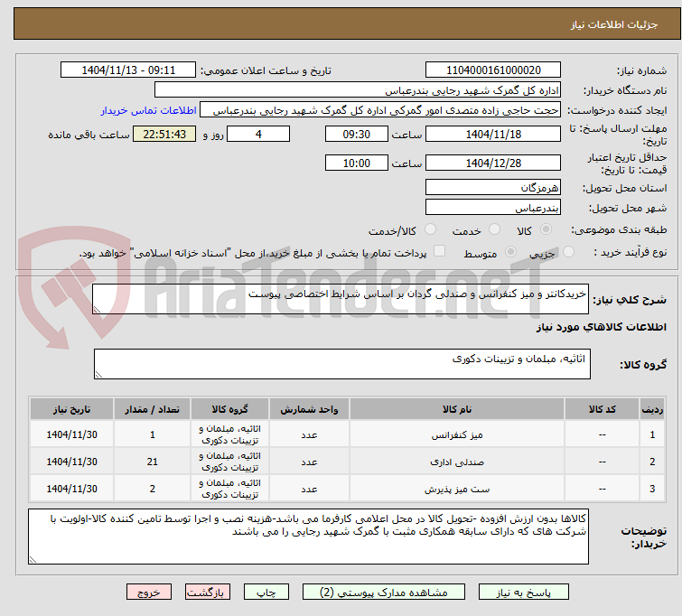Click the عدد unit in صندلی اداری row

(x=309, y=462)
